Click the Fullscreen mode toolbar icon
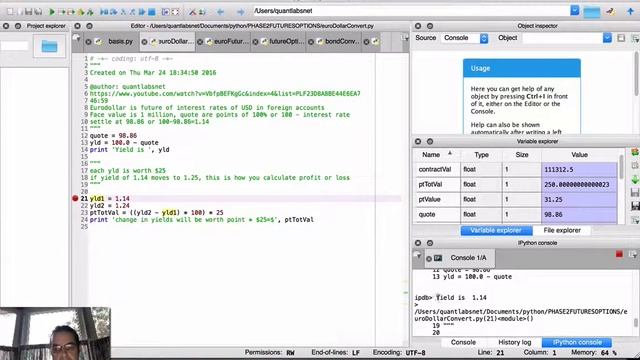Screen dimensions: 640x360 [x=175, y=12]
